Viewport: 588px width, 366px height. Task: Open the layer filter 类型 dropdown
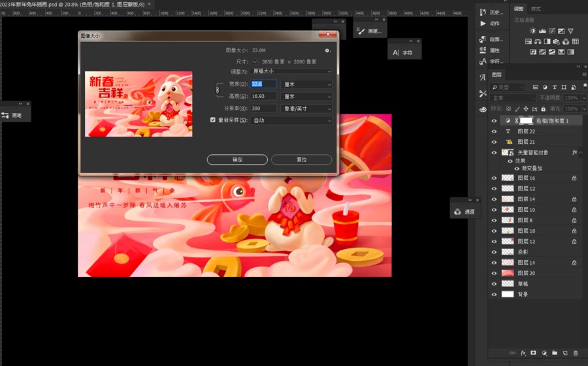coord(508,87)
